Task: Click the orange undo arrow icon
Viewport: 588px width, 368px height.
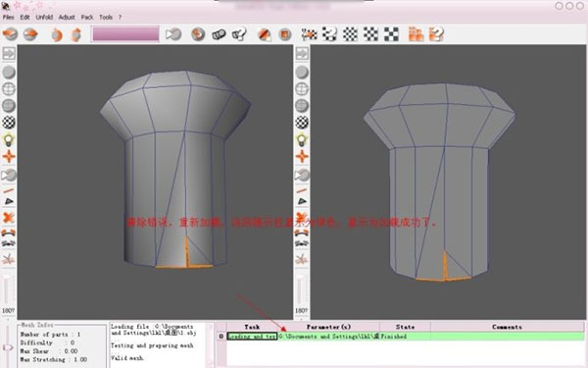Action: click(56, 35)
